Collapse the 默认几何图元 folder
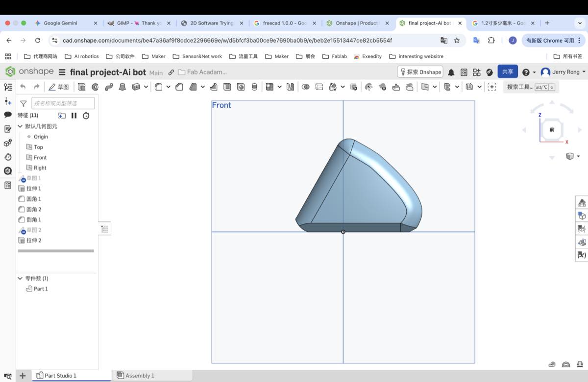Image resolution: width=588 pixels, height=382 pixels. [20, 126]
